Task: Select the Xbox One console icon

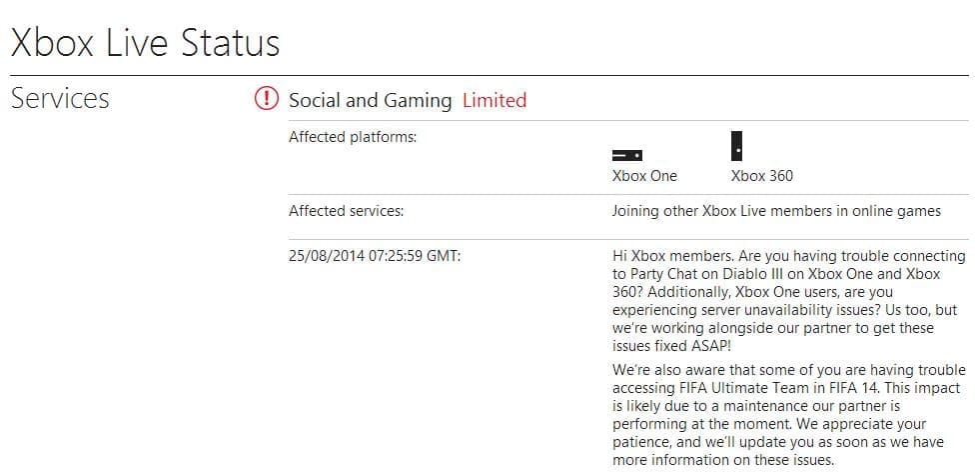Action: (x=627, y=155)
